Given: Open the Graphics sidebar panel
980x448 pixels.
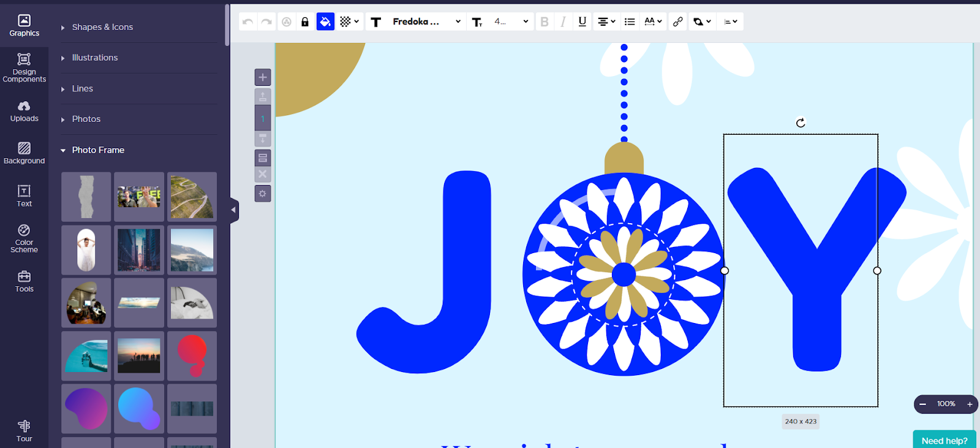Looking at the screenshot, I should [24, 25].
